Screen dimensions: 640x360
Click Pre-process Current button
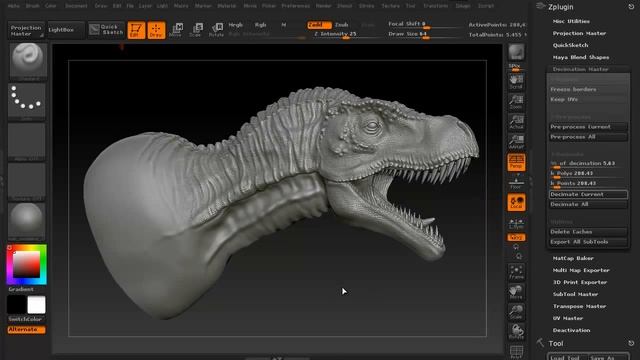click(588, 127)
